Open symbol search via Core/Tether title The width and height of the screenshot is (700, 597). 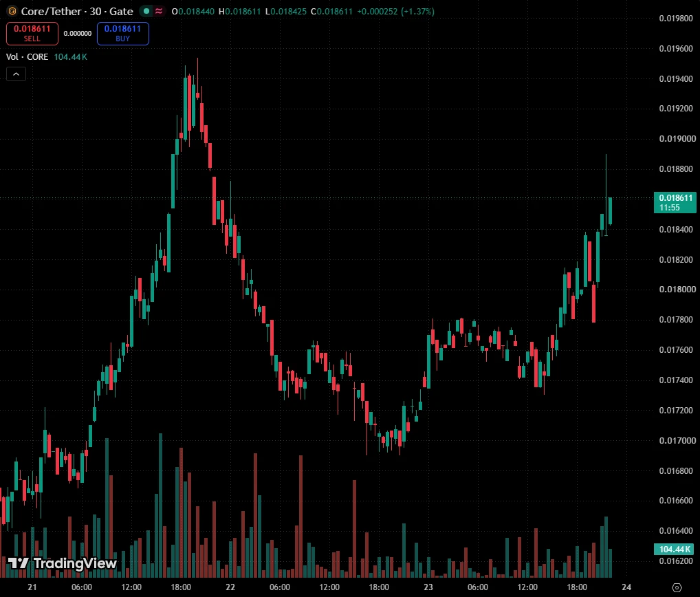click(77, 11)
